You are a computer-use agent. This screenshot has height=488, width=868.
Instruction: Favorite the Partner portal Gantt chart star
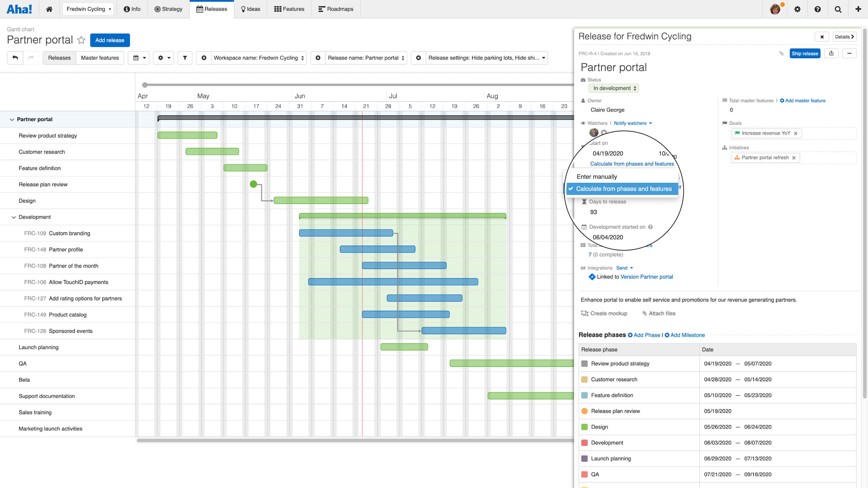(81, 40)
